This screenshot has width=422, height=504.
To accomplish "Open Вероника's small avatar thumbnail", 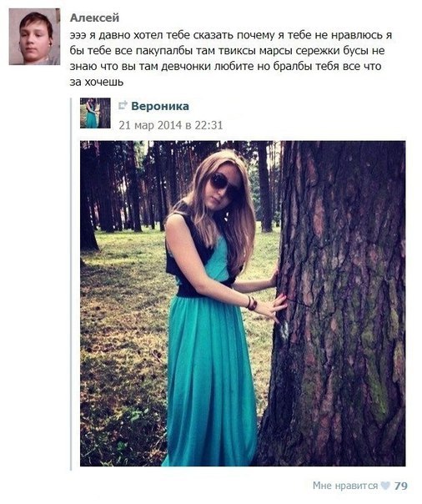I will [95, 113].
